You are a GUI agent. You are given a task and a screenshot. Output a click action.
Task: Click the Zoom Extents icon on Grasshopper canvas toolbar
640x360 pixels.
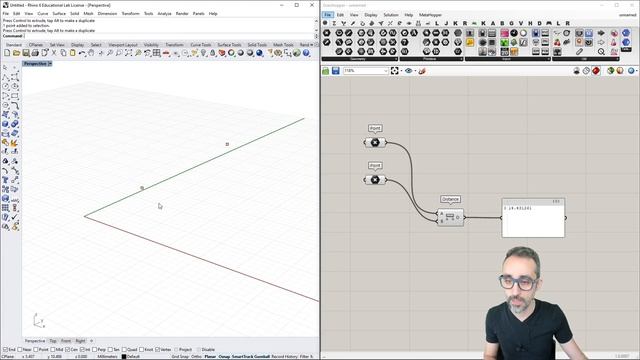(394, 71)
